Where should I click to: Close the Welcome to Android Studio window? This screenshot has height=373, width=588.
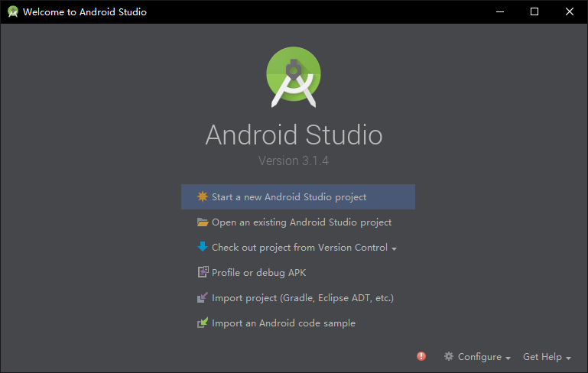(x=569, y=11)
